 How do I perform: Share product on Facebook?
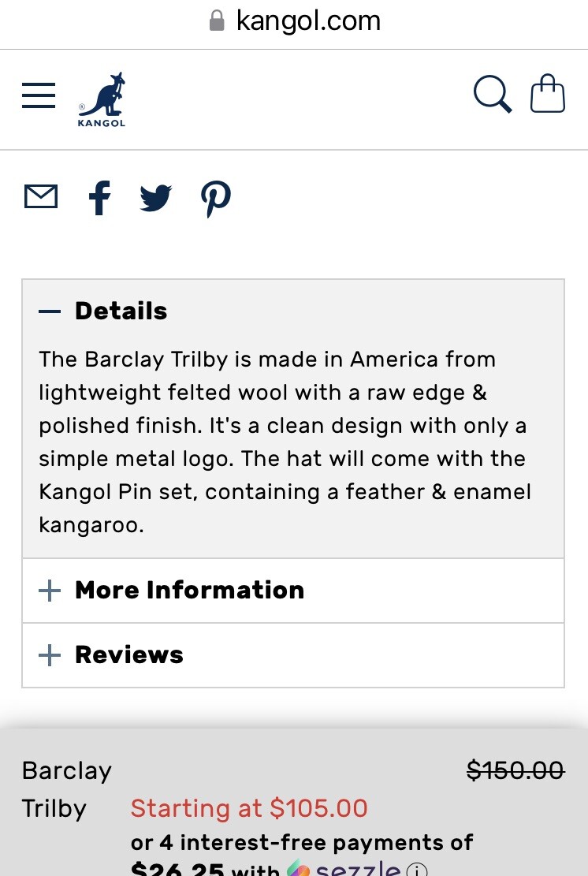(x=99, y=197)
